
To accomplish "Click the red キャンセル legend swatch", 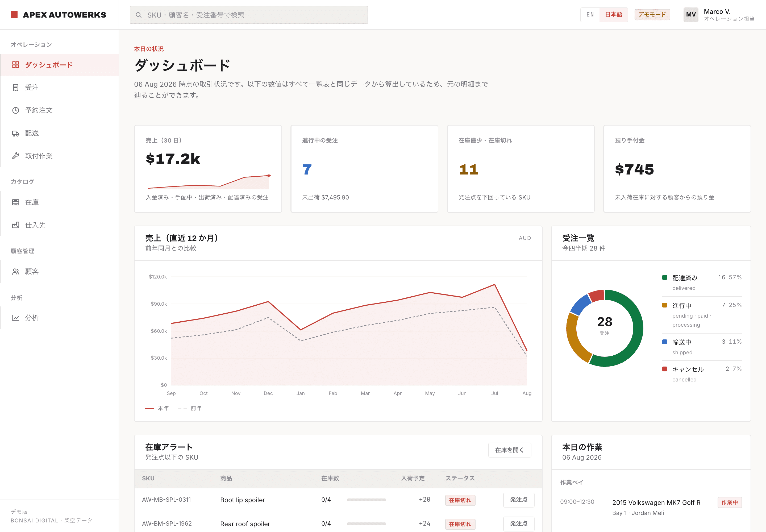I will [x=664, y=369].
